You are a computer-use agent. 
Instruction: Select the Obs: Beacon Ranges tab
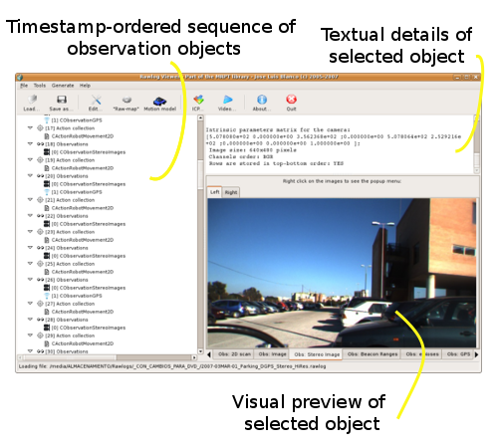[x=373, y=354]
